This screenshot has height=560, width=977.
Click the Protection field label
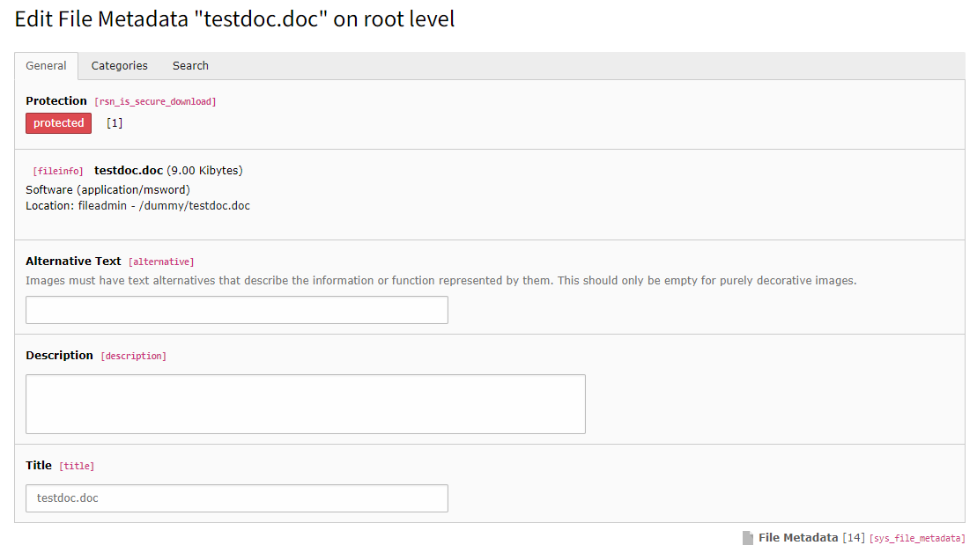tap(56, 101)
